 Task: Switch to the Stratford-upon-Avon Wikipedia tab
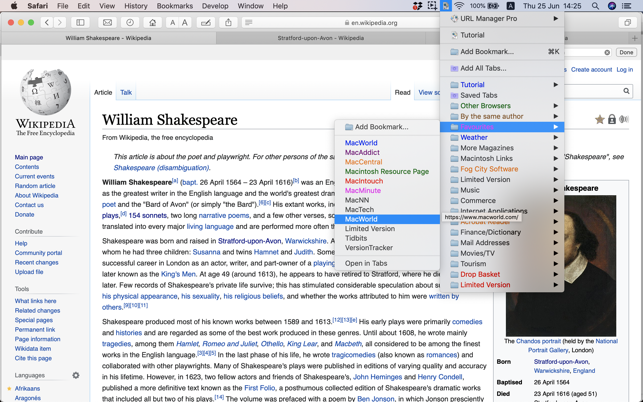[x=321, y=38]
